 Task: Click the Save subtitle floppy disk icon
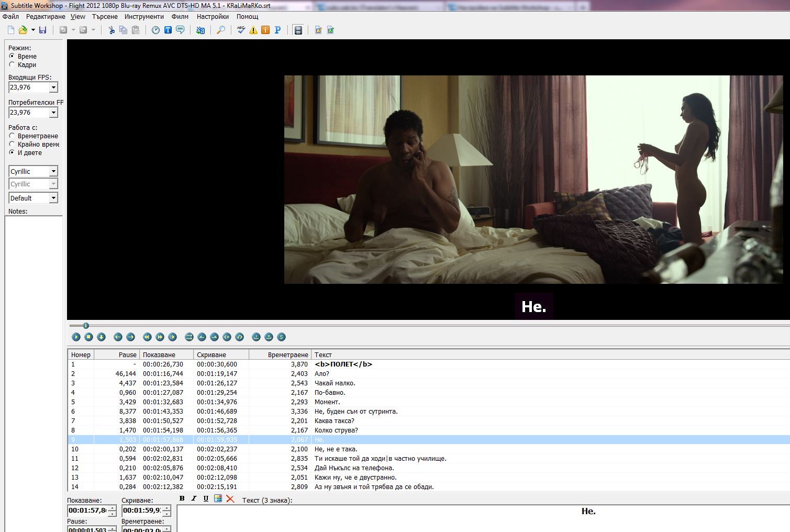(43, 30)
